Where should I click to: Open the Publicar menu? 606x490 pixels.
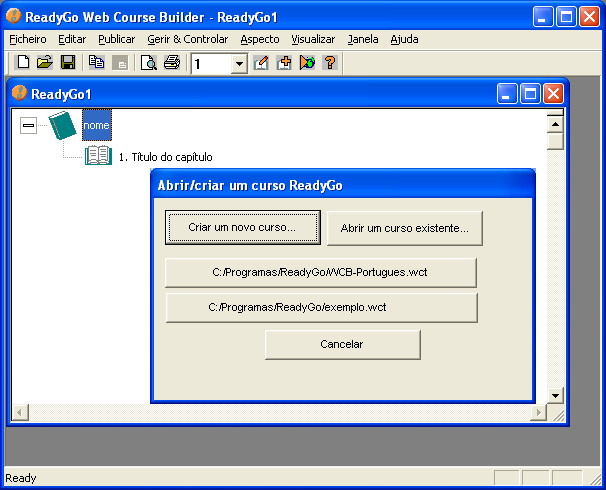tap(117, 39)
